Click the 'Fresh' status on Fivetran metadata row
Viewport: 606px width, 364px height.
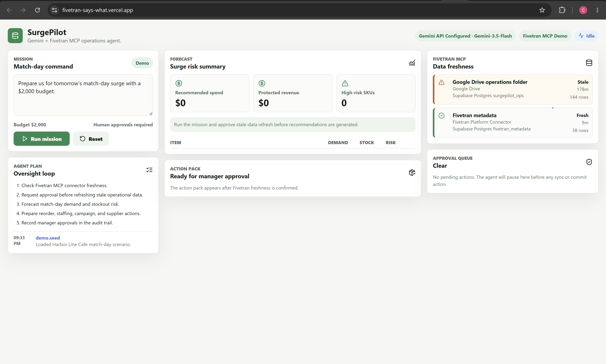coord(582,115)
